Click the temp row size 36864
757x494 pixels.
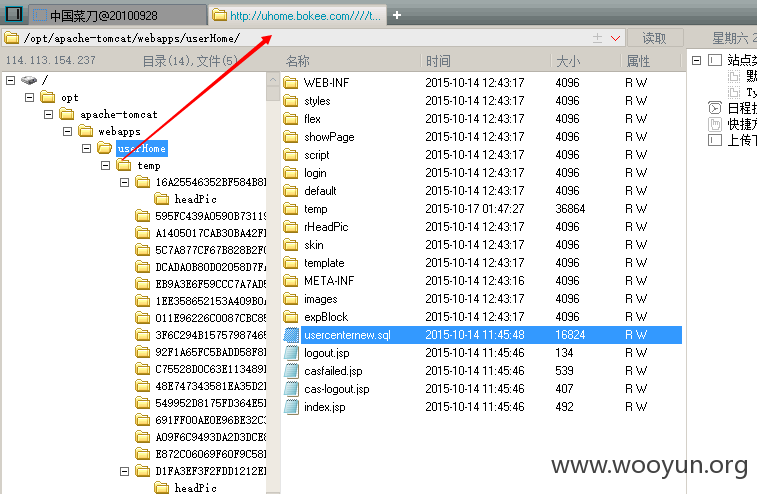(570, 209)
